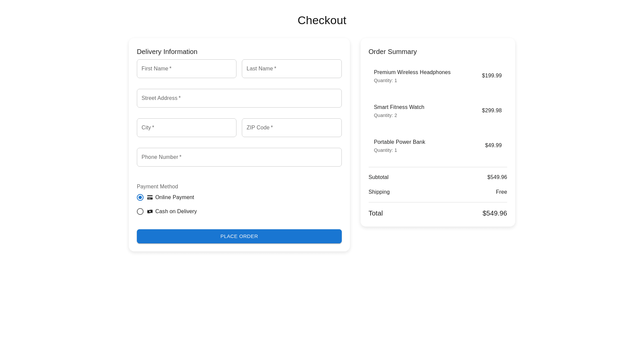The height and width of the screenshot is (362, 644).
Task: Click into the Last Name input
Action: click(x=291, y=69)
